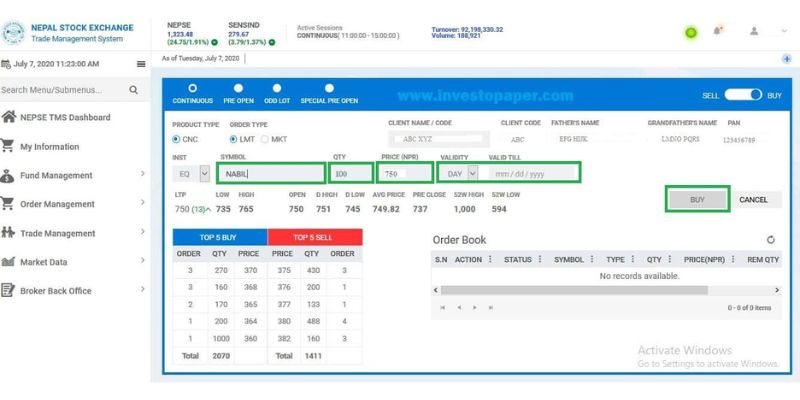Click the Trade Management people icon

coord(8,233)
